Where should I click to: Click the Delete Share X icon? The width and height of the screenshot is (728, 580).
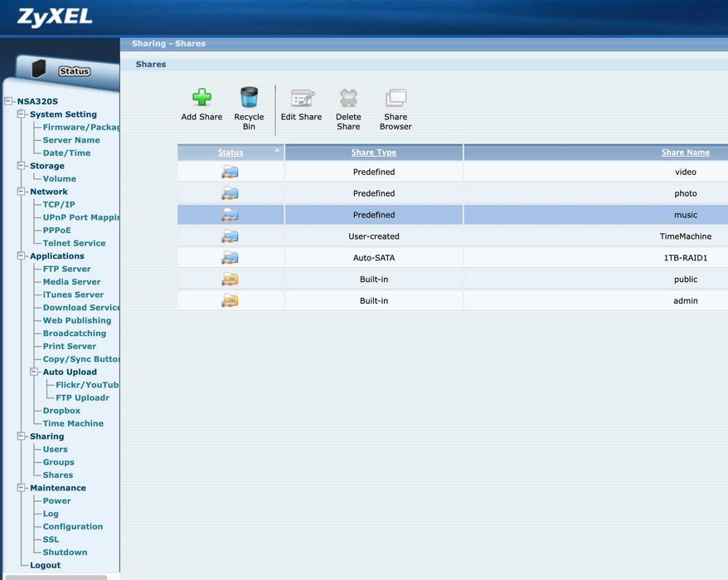(x=348, y=98)
